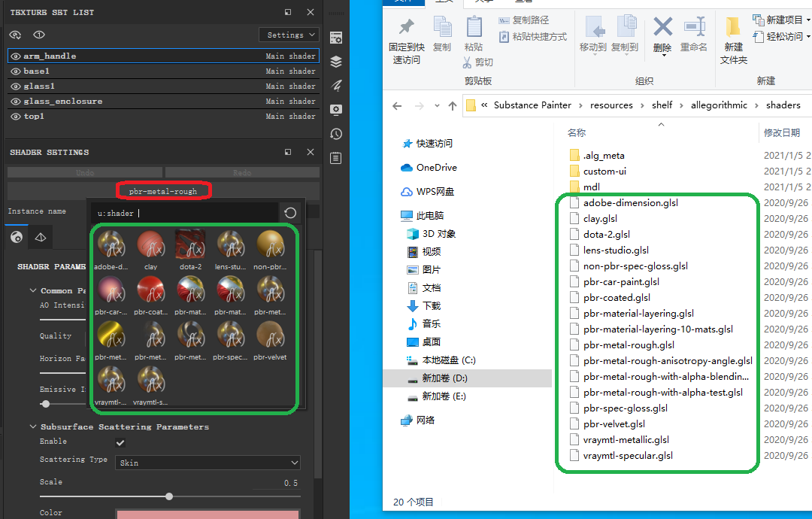Hide the glass_enclosure texture set
The width and height of the screenshot is (812, 519).
coord(17,101)
